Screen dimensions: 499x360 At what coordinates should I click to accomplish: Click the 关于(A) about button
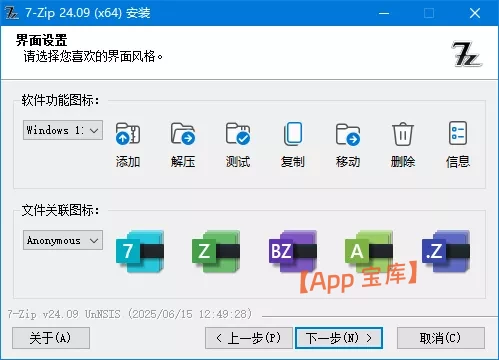(51, 338)
